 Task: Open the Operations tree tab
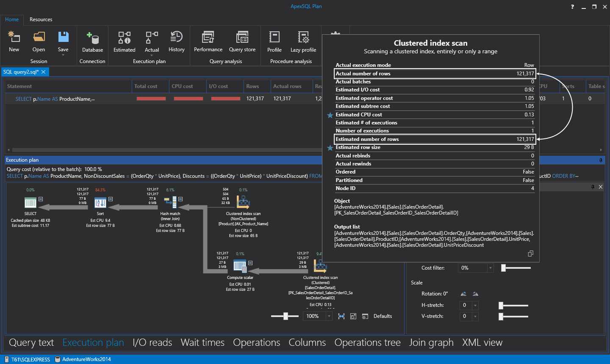(x=367, y=342)
